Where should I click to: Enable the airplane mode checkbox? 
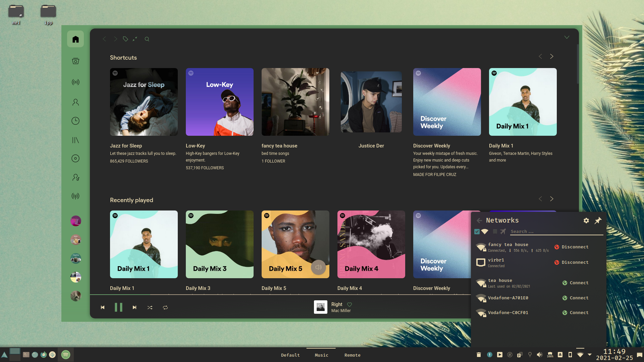495,232
